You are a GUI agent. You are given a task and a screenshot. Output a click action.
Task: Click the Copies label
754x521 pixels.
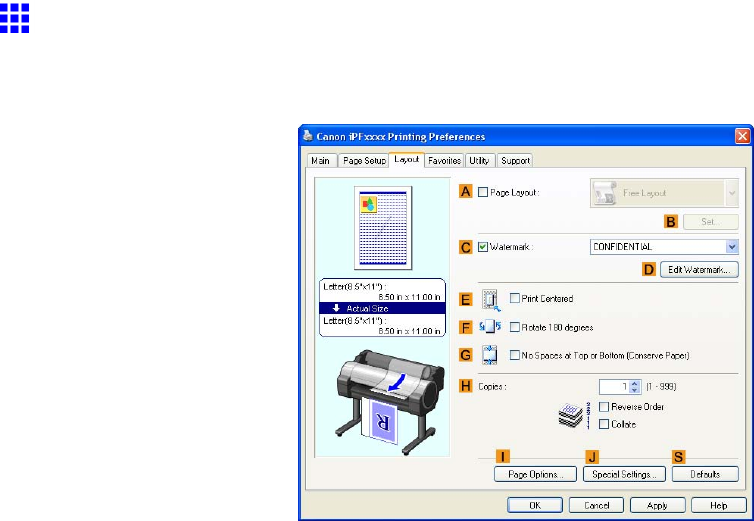(x=492, y=386)
